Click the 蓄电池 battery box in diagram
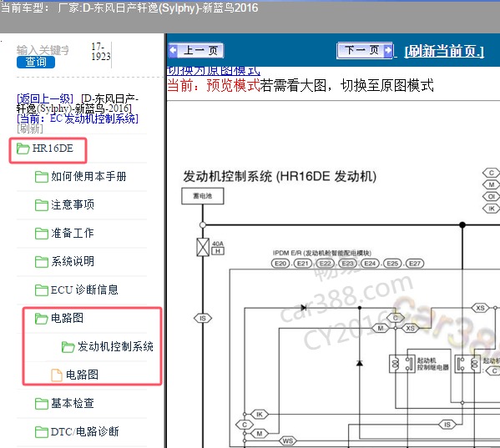500x448 pixels. tap(203, 196)
